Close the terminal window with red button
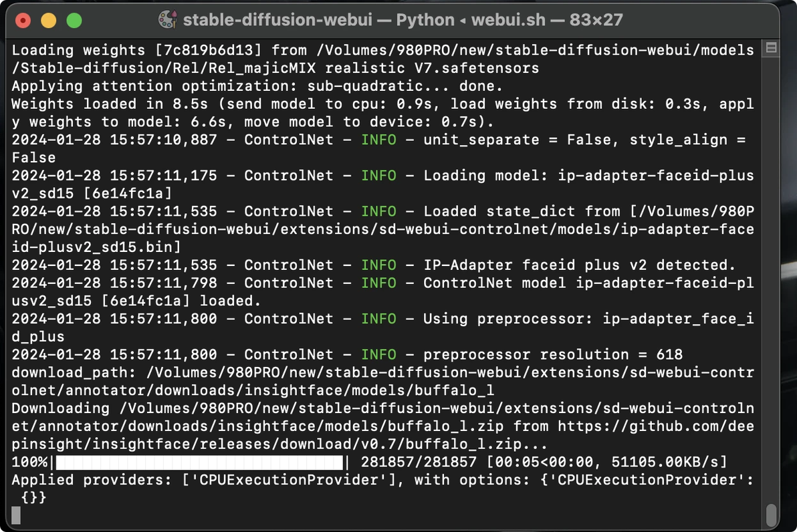Screen dimensions: 797x532 coord(23,21)
